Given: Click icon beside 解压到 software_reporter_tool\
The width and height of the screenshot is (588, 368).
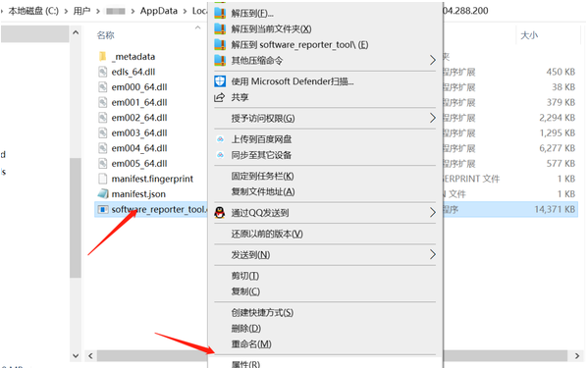Looking at the screenshot, I should pos(220,44).
